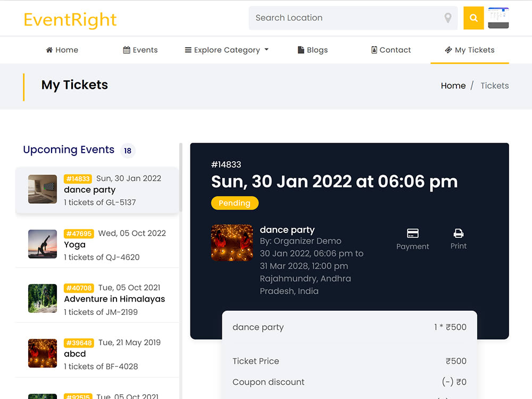
Task: Open the Events menu item
Action: coord(140,50)
